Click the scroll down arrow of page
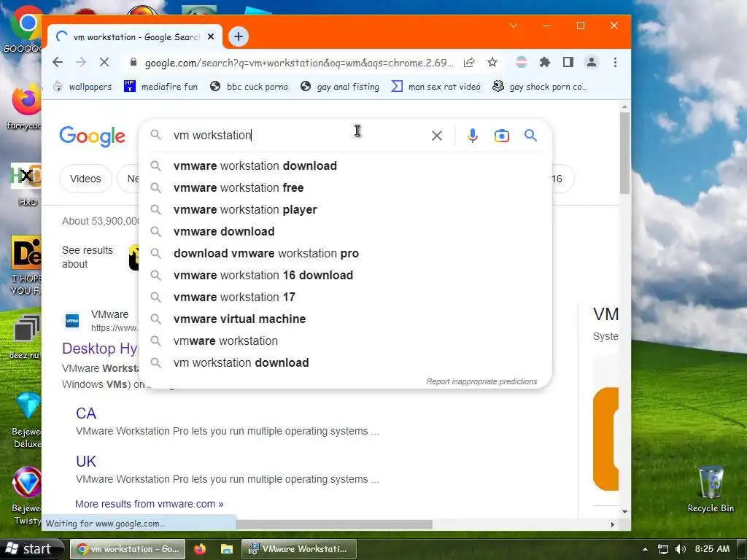This screenshot has height=560, width=747. [624, 512]
